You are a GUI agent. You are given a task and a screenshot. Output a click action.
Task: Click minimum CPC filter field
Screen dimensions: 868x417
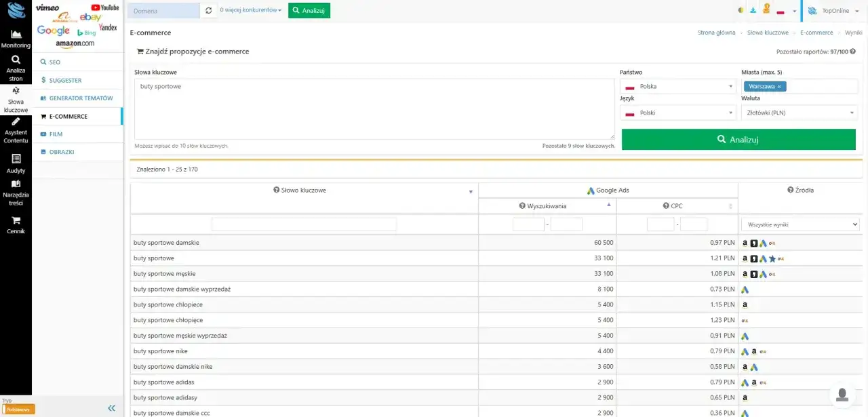pyautogui.click(x=660, y=224)
